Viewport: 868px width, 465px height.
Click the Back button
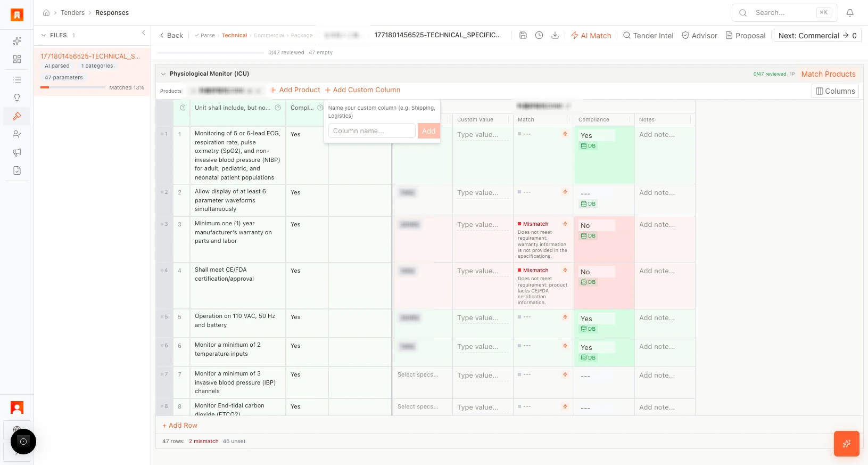(171, 36)
